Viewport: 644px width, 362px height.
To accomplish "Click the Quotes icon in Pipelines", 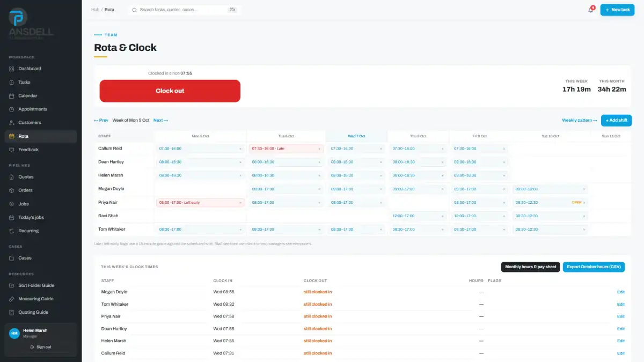I will pos(12,177).
